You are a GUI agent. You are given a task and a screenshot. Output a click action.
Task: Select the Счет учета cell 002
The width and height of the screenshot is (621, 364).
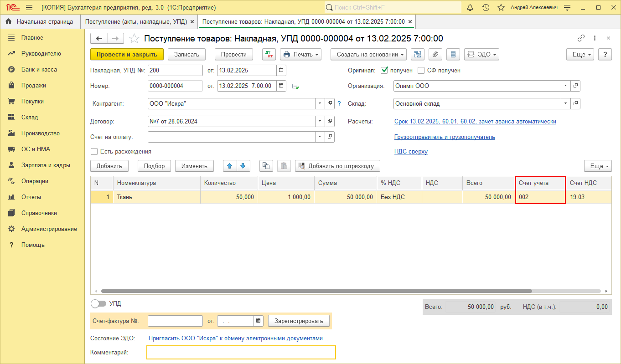click(x=540, y=197)
